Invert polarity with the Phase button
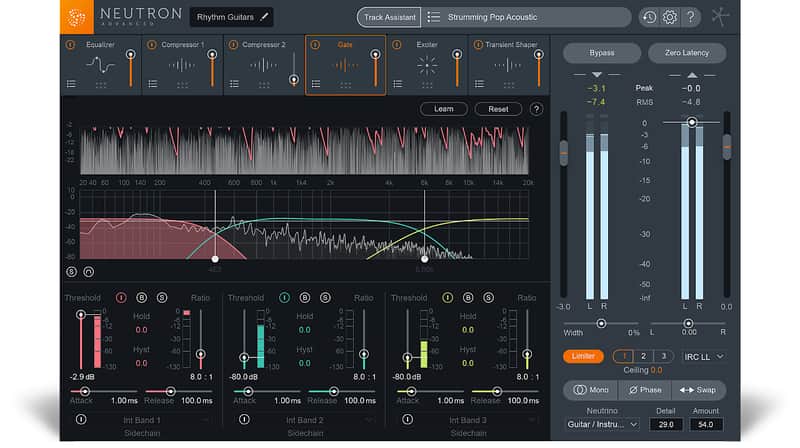 [x=645, y=390]
